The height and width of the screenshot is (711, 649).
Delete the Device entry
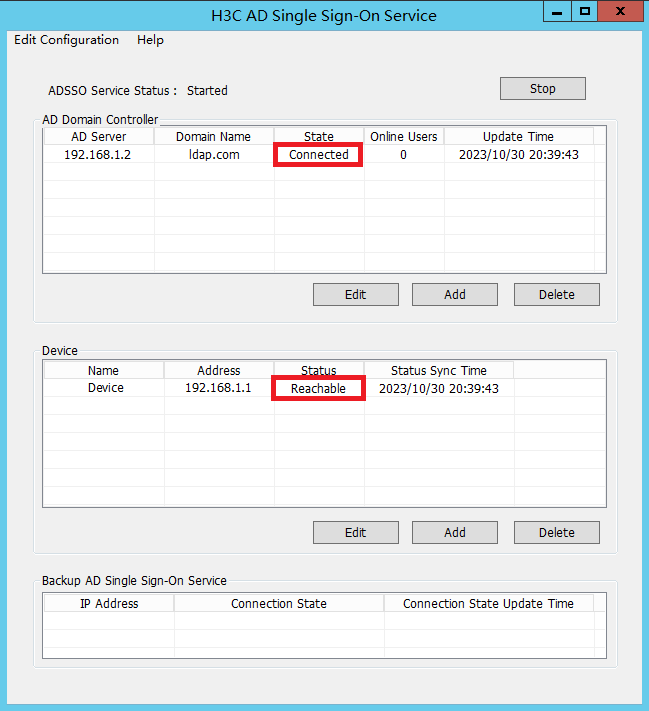point(556,532)
